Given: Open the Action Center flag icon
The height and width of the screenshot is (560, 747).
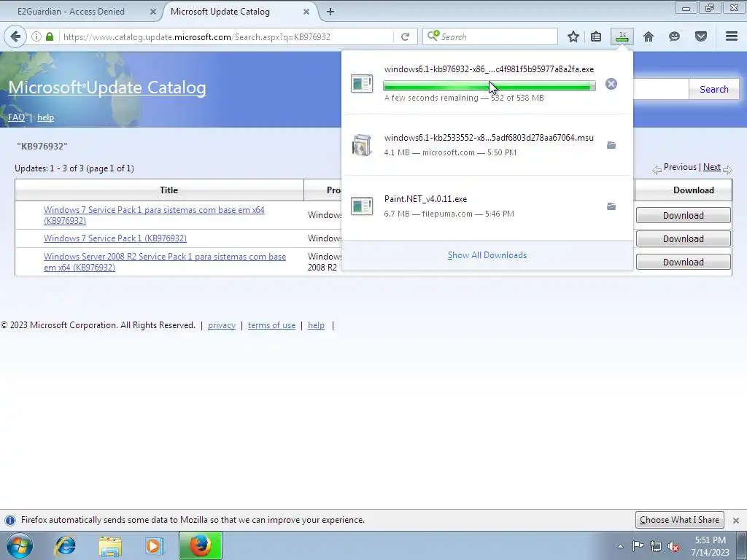Looking at the screenshot, I should 638,545.
